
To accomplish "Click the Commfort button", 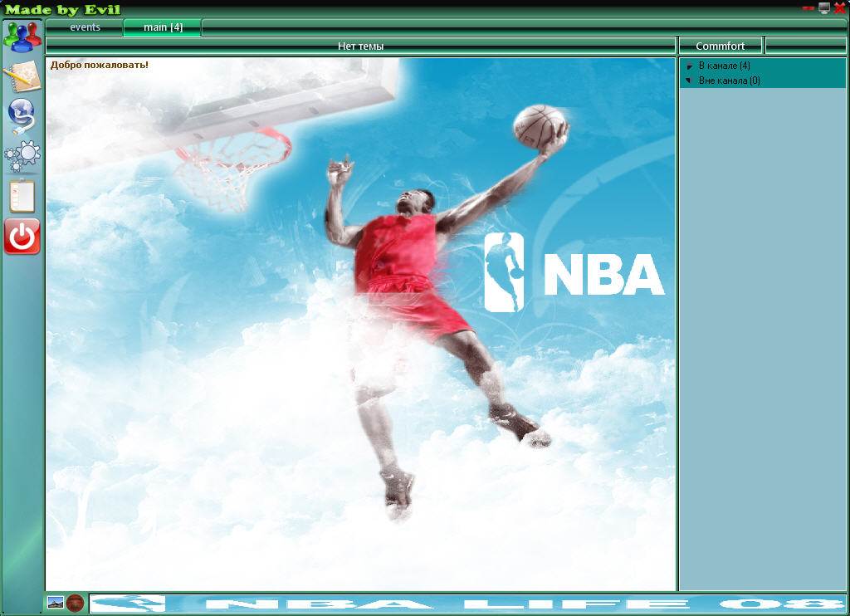I will pos(721,46).
